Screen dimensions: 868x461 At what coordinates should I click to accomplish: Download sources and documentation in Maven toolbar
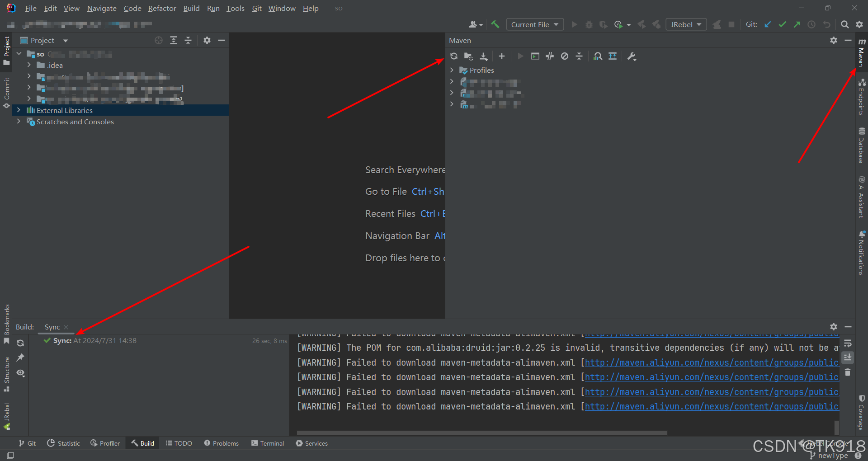[484, 56]
